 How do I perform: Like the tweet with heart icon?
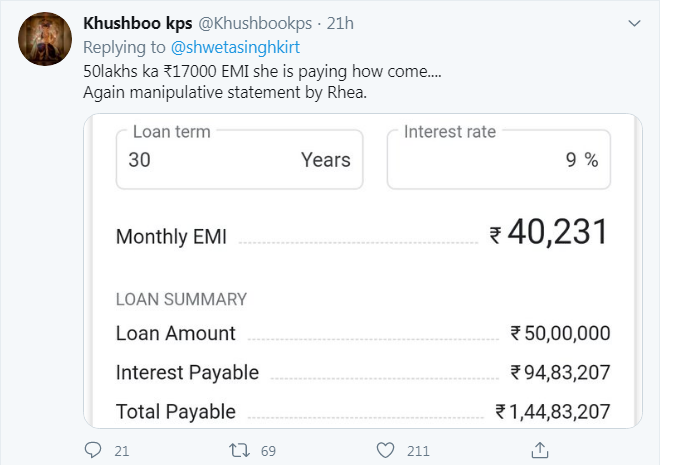[385, 451]
